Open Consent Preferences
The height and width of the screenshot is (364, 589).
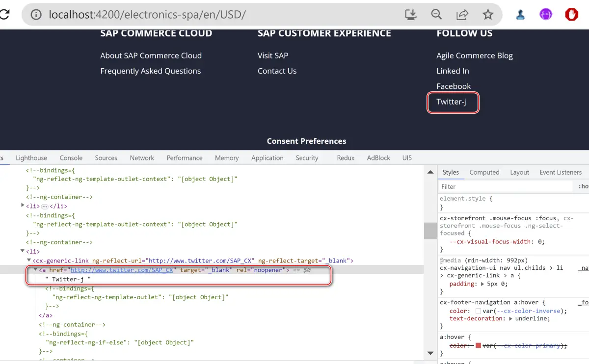click(306, 141)
